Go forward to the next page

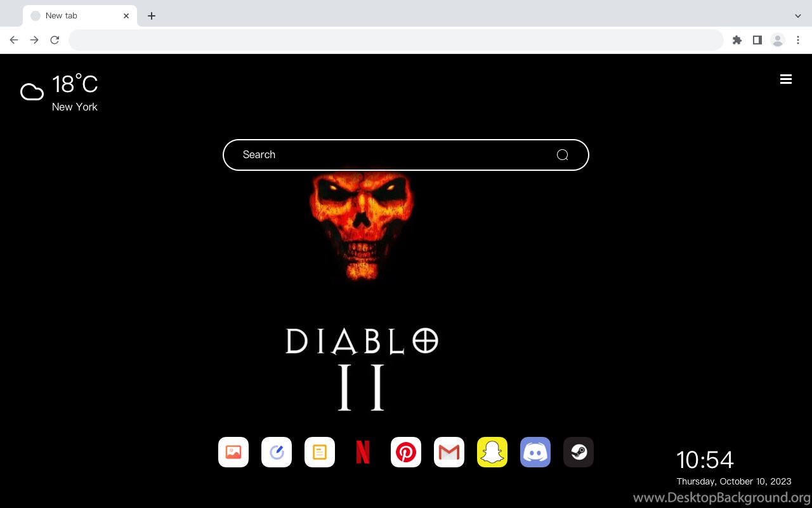point(34,40)
